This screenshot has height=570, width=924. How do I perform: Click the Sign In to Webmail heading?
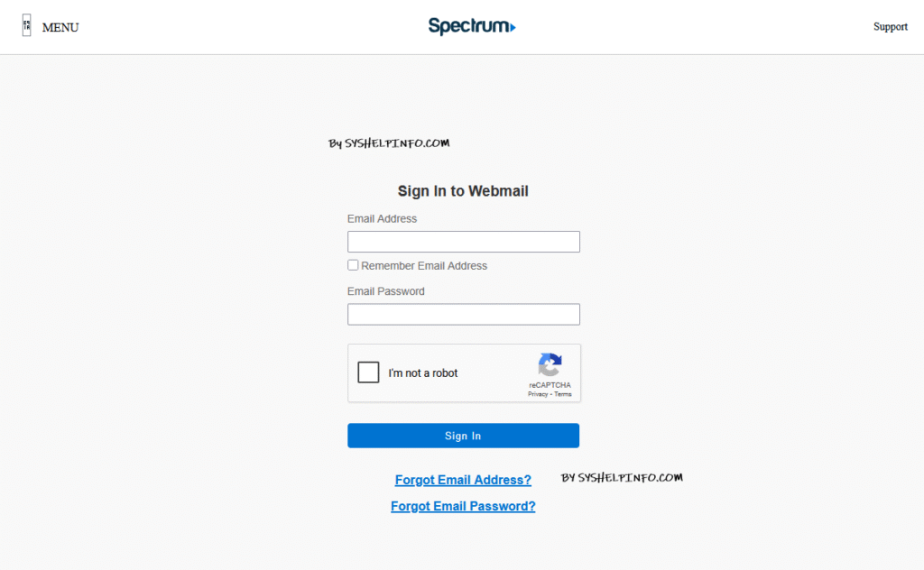[x=463, y=191]
